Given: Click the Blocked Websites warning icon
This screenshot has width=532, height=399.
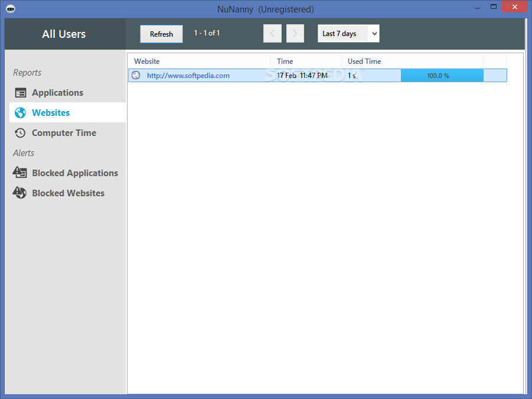Looking at the screenshot, I should [x=19, y=193].
